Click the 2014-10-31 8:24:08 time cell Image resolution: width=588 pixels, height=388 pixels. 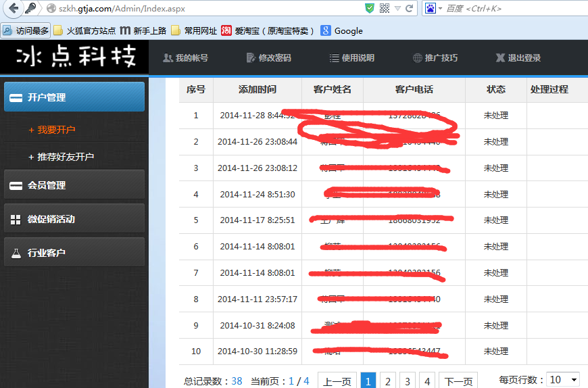(x=258, y=325)
